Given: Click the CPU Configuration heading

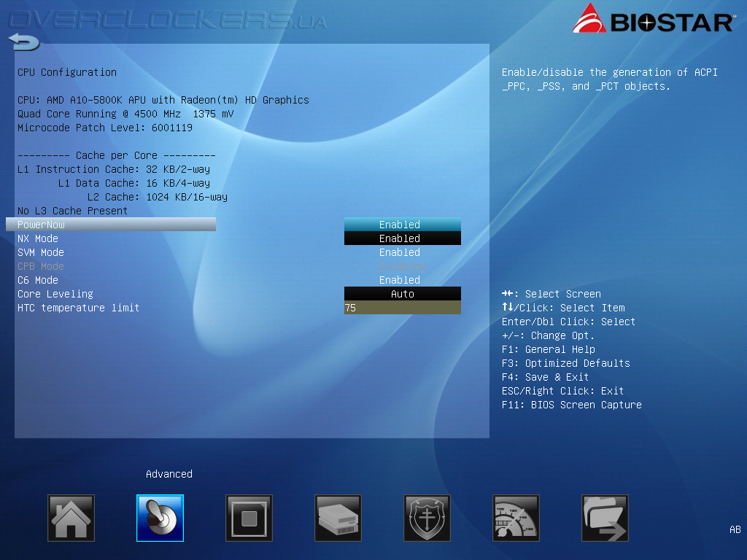Looking at the screenshot, I should pyautogui.click(x=67, y=72).
